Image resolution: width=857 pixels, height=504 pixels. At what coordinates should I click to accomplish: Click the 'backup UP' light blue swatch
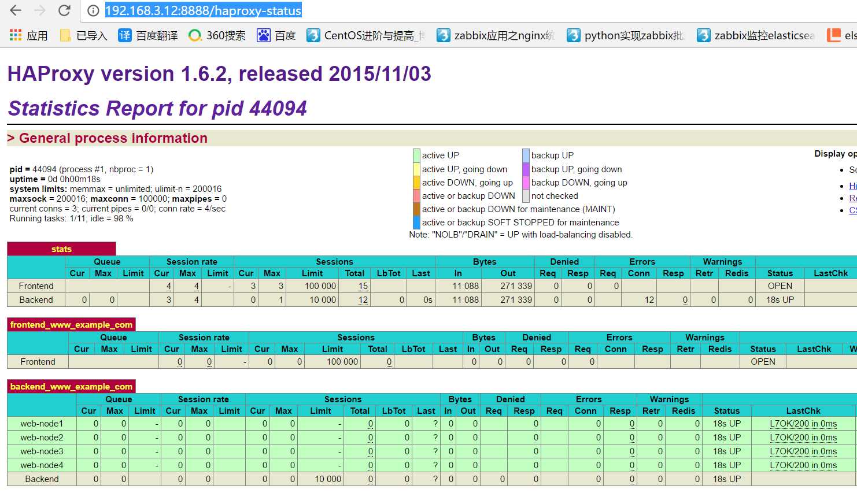(526, 155)
